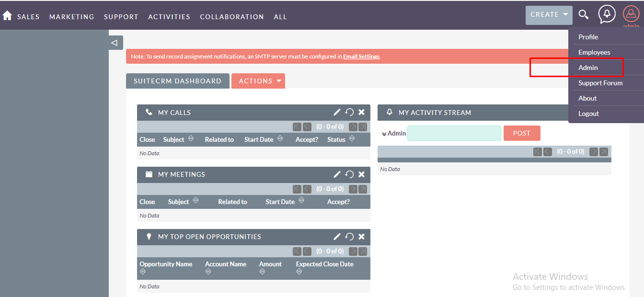Go to the next page in My Calls
Image resolution: width=644 pixels, height=297 pixels.
coord(353,127)
